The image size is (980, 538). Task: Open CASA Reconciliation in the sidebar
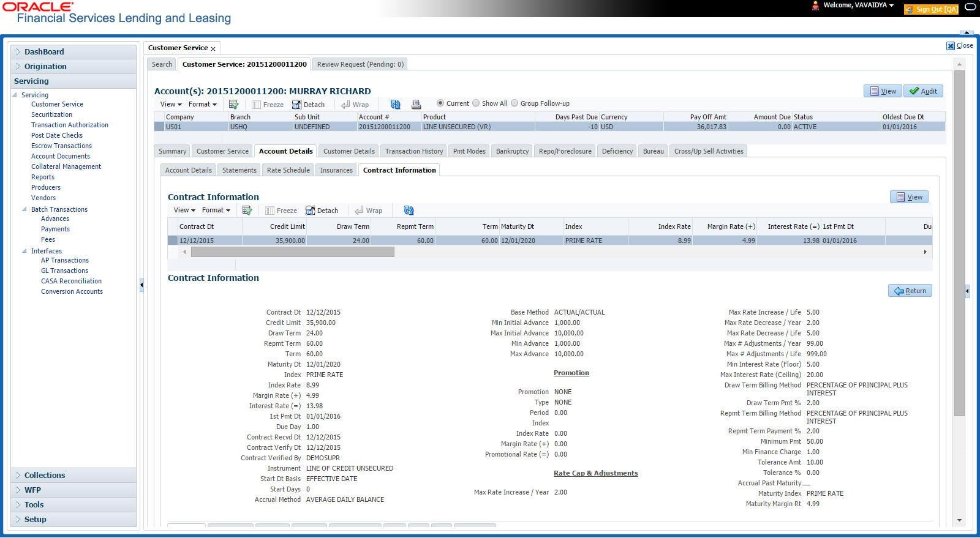[71, 281]
